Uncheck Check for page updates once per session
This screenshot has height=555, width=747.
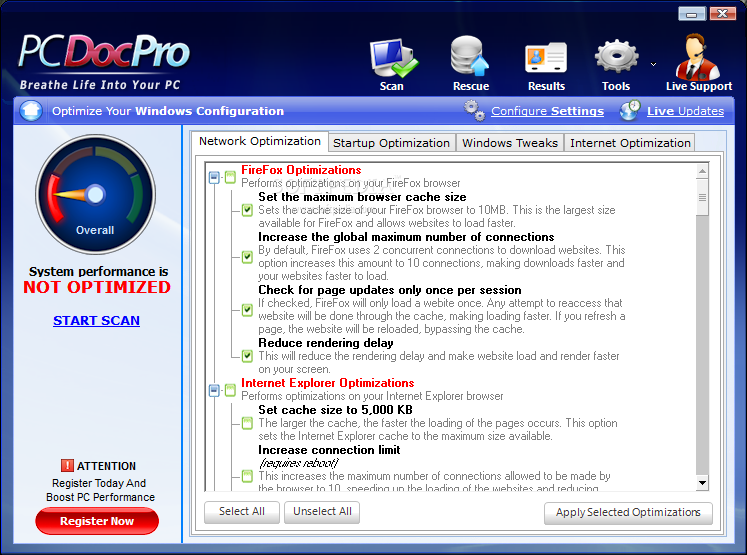point(247,310)
